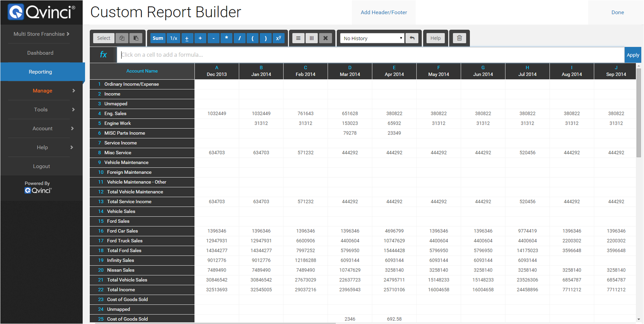The height and width of the screenshot is (324, 644).
Task: Expand the Multi Store Franchise selector
Action: coord(41,34)
